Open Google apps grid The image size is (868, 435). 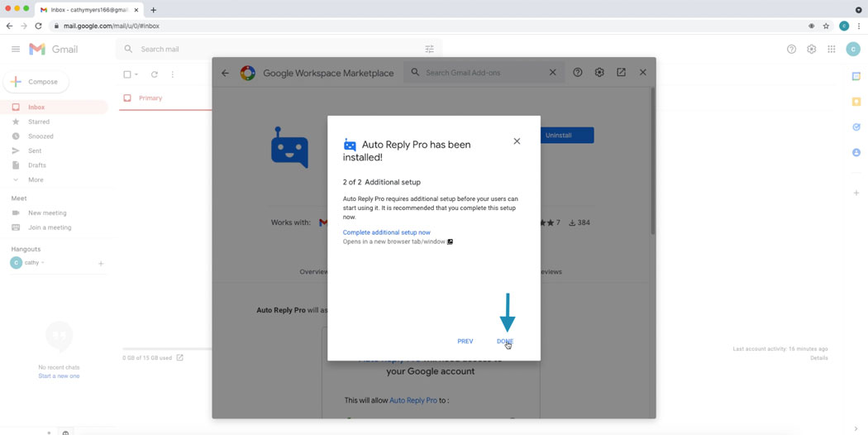pyautogui.click(x=832, y=50)
